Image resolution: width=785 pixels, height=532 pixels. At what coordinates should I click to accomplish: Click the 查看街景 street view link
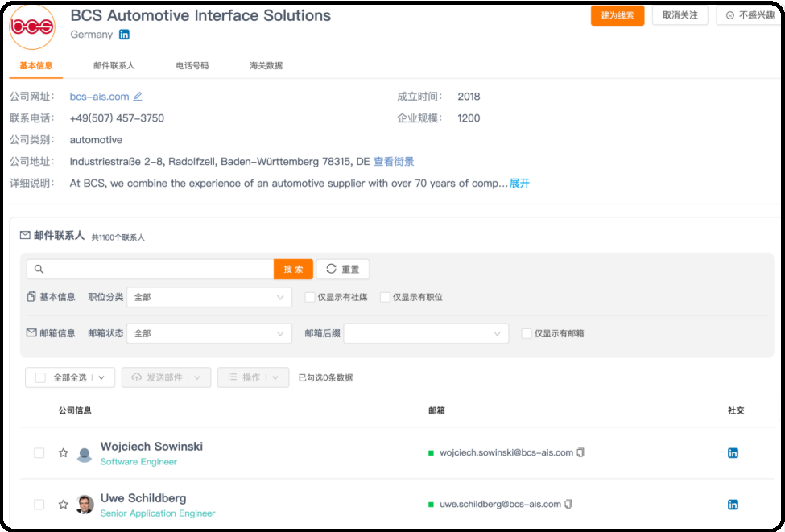394,162
